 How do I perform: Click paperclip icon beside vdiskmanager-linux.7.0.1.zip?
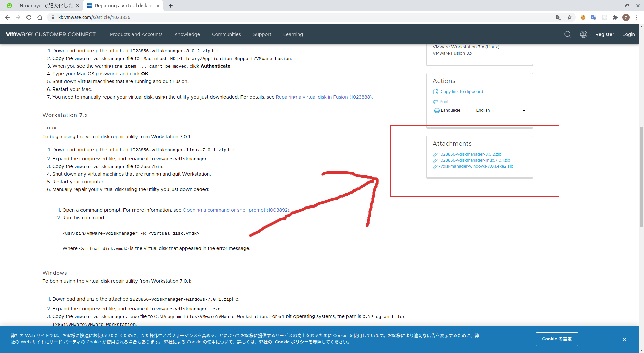(435, 161)
